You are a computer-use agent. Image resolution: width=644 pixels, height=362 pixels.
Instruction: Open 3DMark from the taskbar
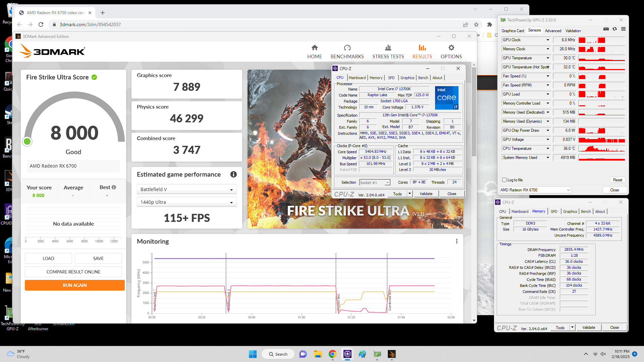click(x=391, y=354)
